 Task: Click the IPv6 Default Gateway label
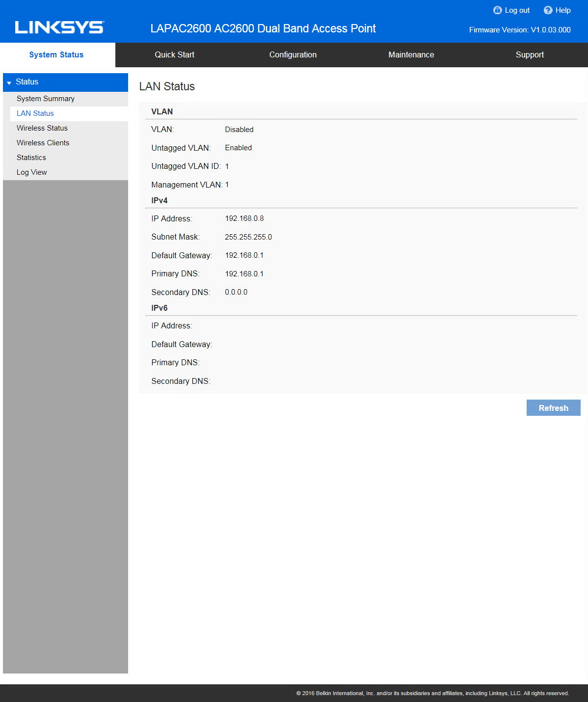(x=182, y=345)
